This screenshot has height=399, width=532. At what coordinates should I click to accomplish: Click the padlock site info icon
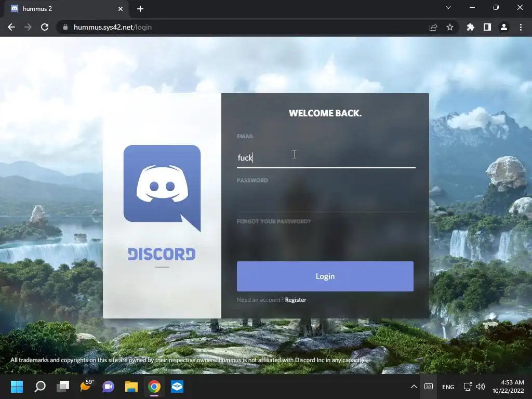65,27
